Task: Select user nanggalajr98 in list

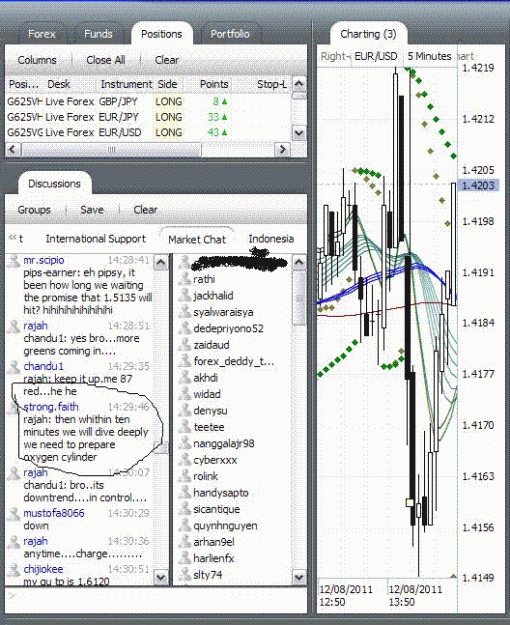Action: tap(224, 443)
